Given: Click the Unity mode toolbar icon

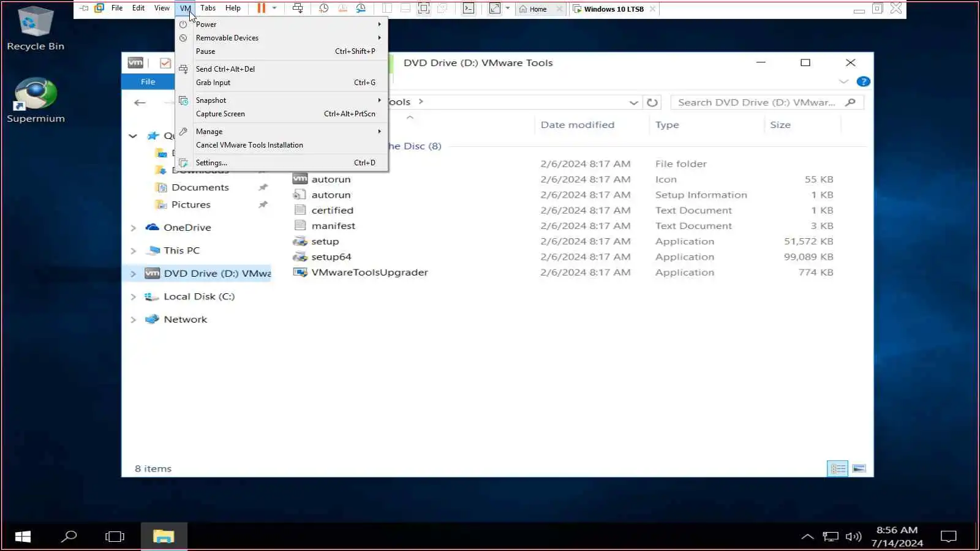Looking at the screenshot, I should click(x=442, y=9).
